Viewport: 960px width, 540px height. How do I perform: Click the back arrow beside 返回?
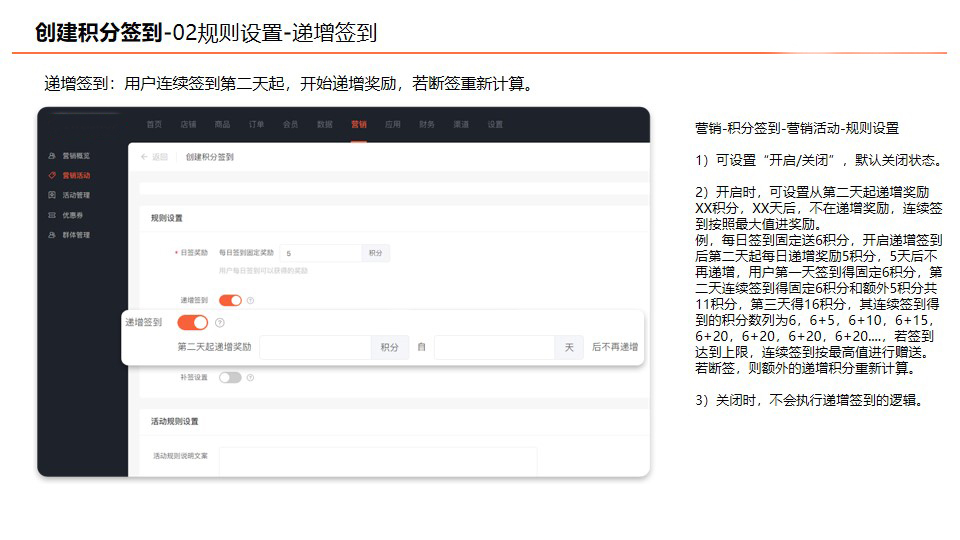point(144,157)
